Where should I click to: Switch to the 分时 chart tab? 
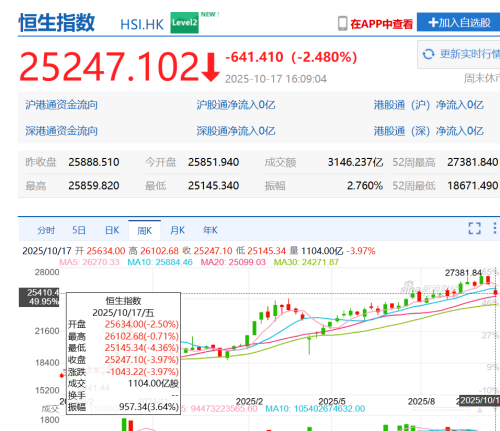click(46, 230)
